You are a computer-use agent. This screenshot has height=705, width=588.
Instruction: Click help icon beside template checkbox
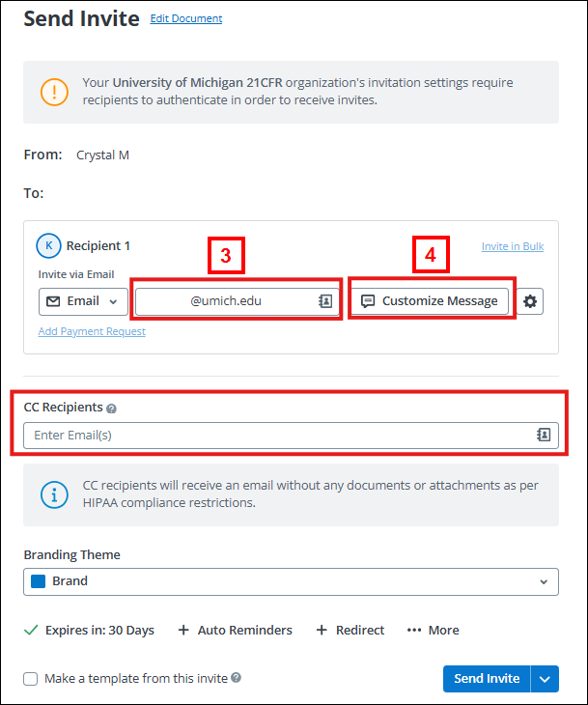[236, 678]
